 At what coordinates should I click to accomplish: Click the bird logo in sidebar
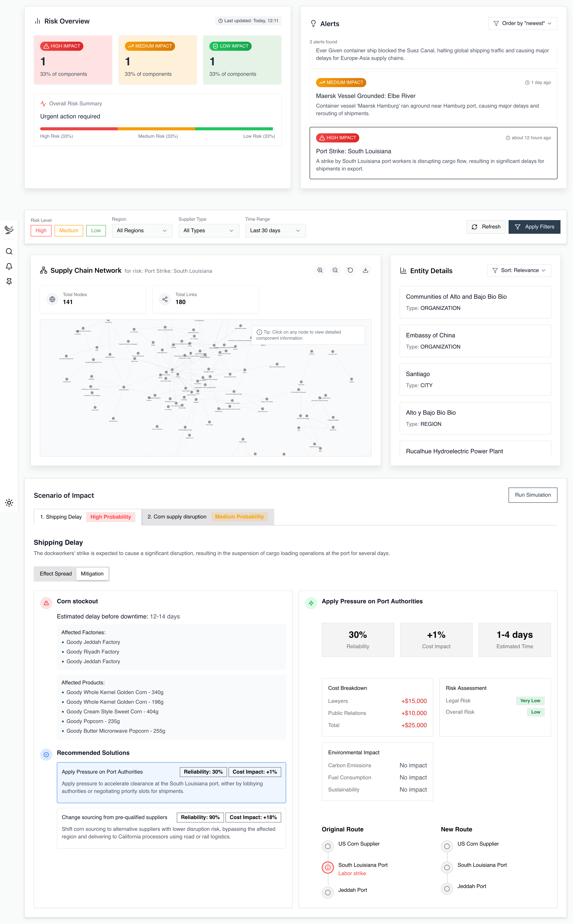tap(9, 229)
